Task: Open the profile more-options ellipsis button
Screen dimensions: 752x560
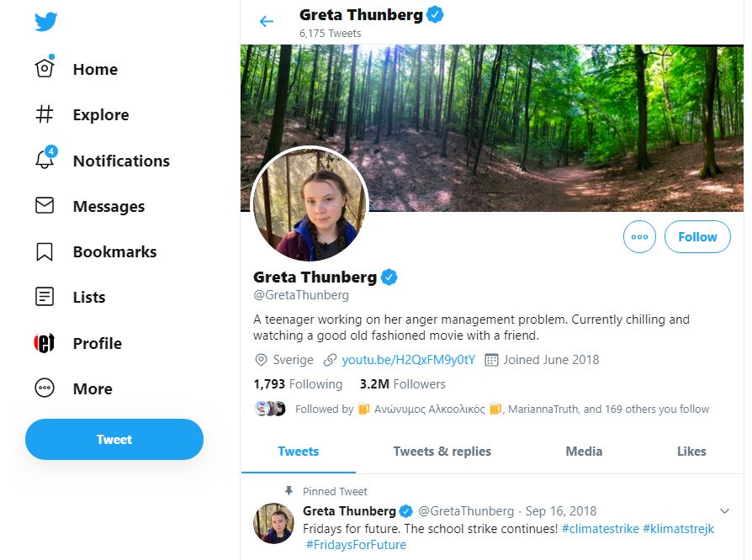Action: pyautogui.click(x=639, y=236)
